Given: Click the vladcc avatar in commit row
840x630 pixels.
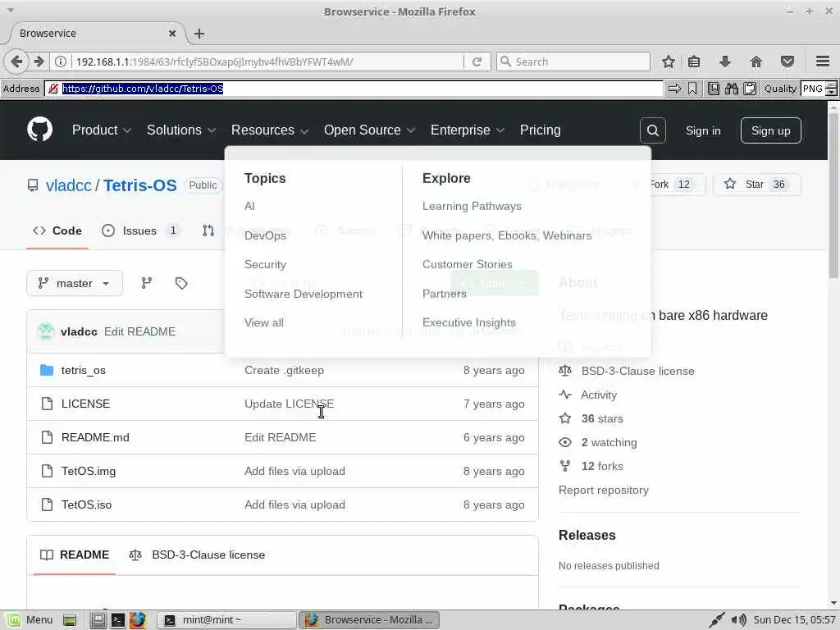Looking at the screenshot, I should 46,331.
